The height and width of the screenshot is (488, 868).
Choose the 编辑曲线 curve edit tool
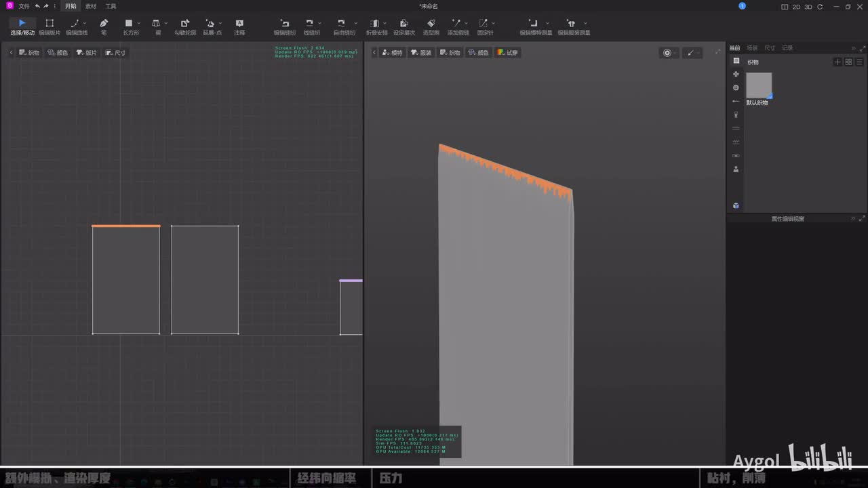click(75, 26)
